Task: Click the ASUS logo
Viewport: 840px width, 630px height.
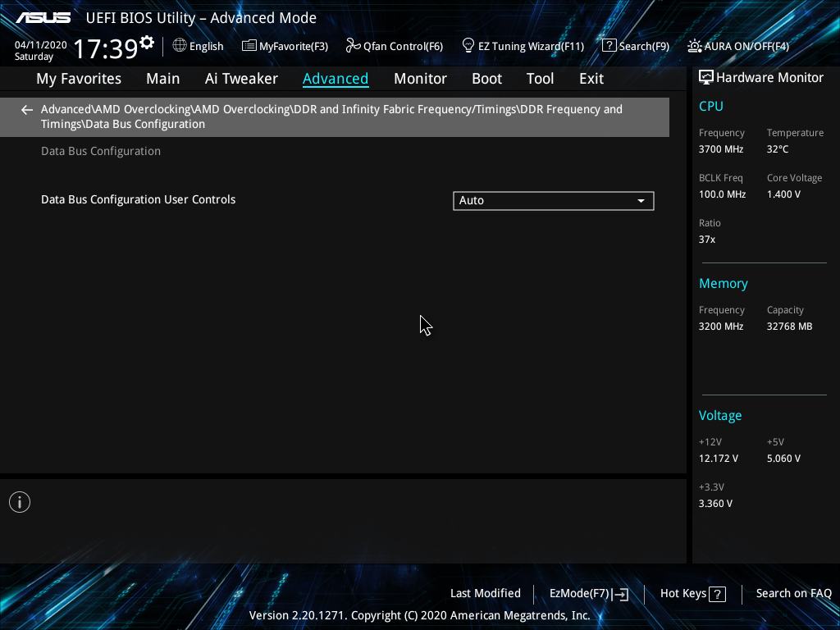Action: coord(43,18)
